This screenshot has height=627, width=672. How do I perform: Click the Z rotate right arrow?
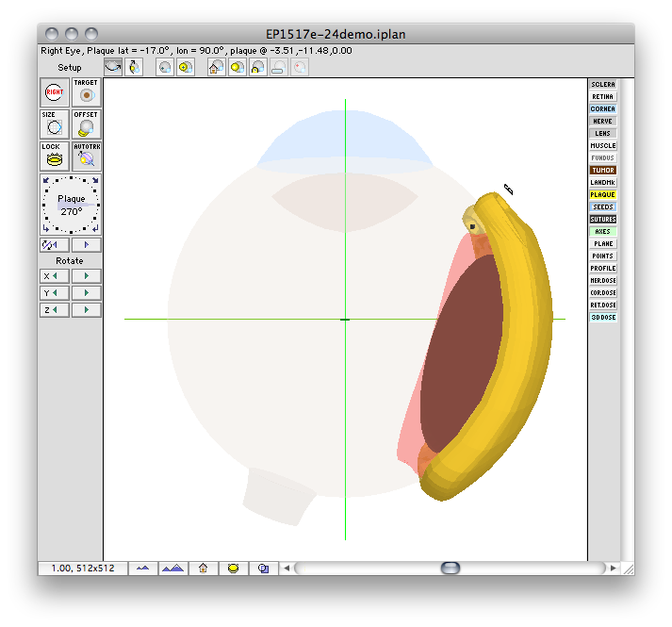[x=87, y=309]
